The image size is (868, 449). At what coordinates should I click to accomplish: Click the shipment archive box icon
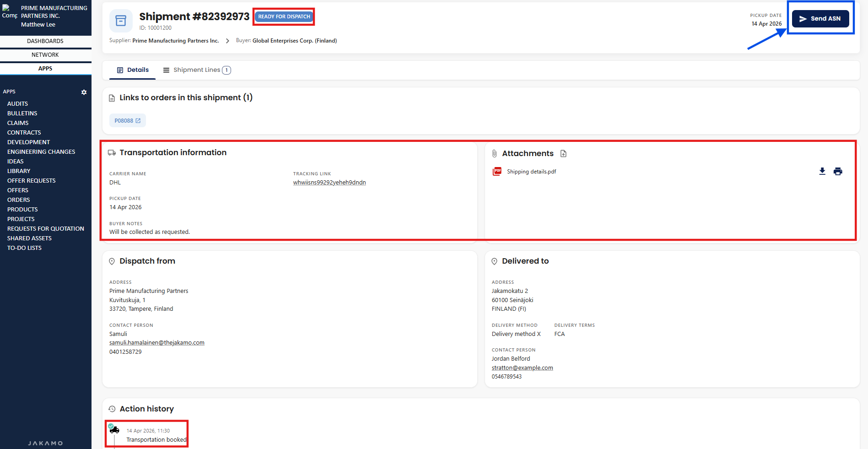coord(121,21)
